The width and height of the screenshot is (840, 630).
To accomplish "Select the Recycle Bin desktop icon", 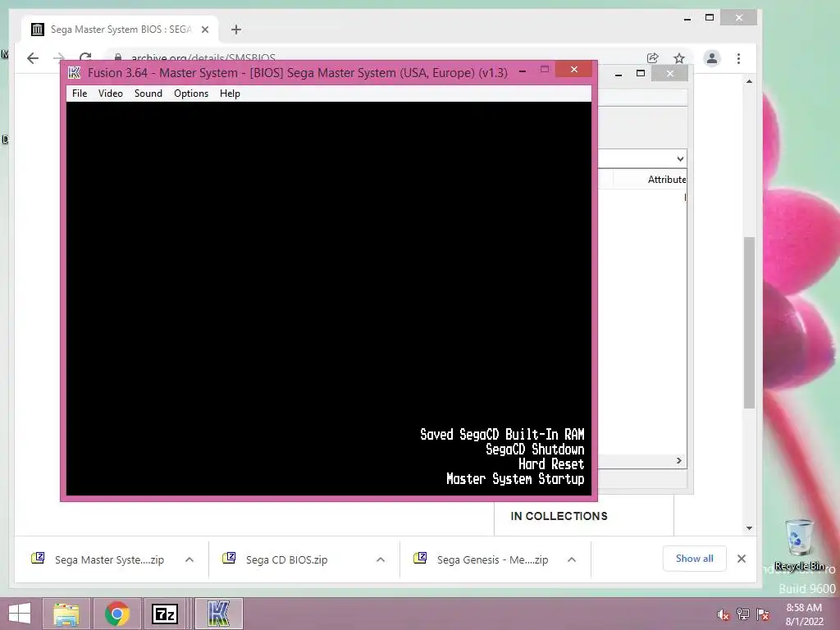I will 799,545.
